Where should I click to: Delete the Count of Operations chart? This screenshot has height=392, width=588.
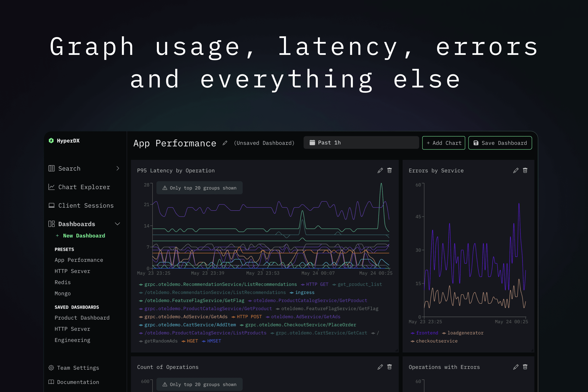tap(389, 367)
